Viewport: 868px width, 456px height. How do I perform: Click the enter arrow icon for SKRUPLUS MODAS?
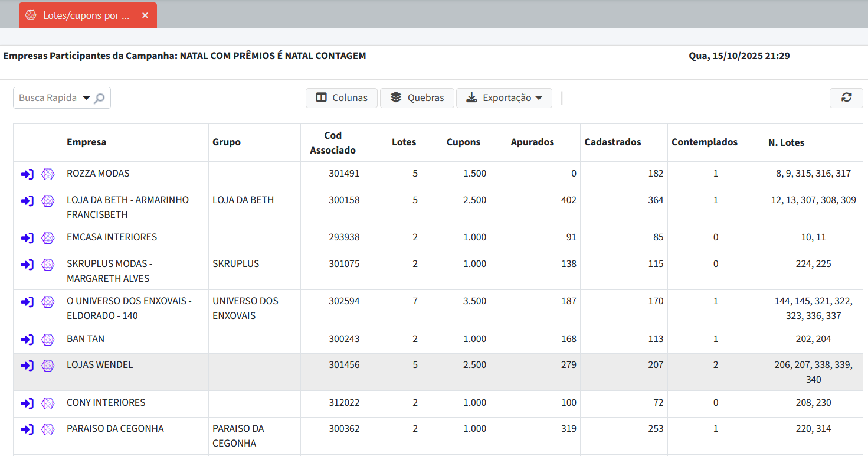pyautogui.click(x=27, y=265)
